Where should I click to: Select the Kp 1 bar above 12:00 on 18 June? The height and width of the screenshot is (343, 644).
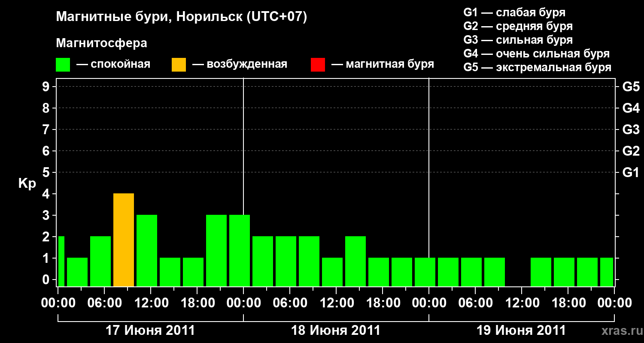(x=332, y=272)
